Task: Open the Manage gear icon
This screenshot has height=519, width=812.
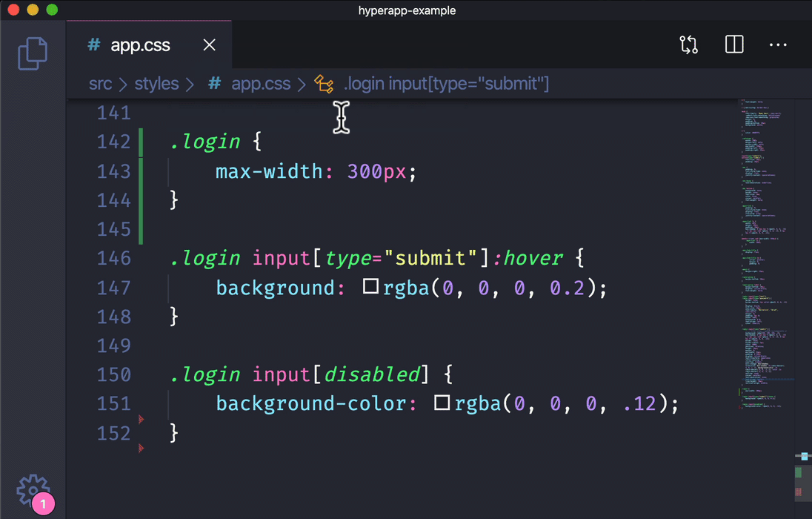Action: coord(32,489)
